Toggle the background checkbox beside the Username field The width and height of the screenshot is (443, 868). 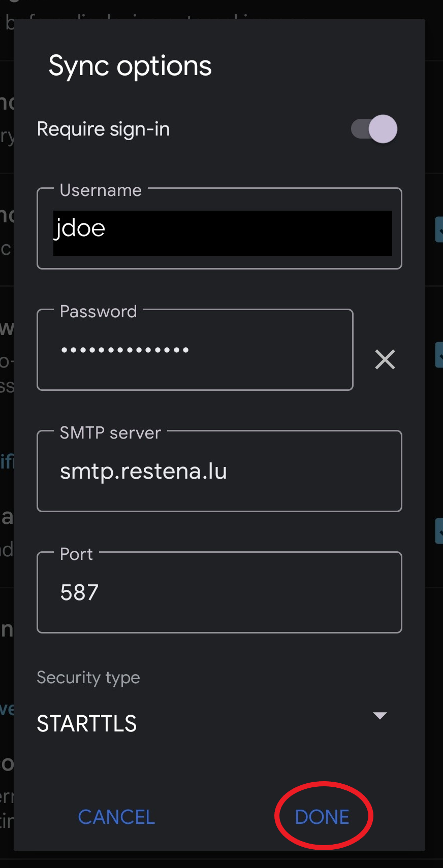(439, 229)
